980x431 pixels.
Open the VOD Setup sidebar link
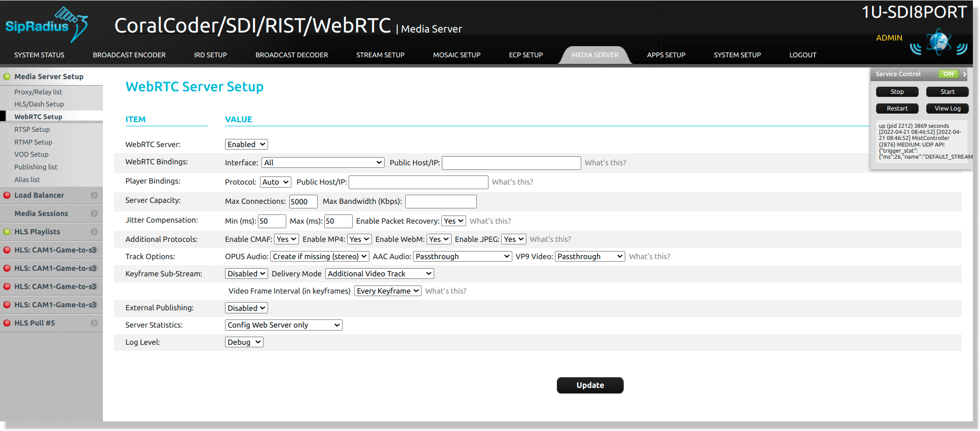click(x=31, y=154)
